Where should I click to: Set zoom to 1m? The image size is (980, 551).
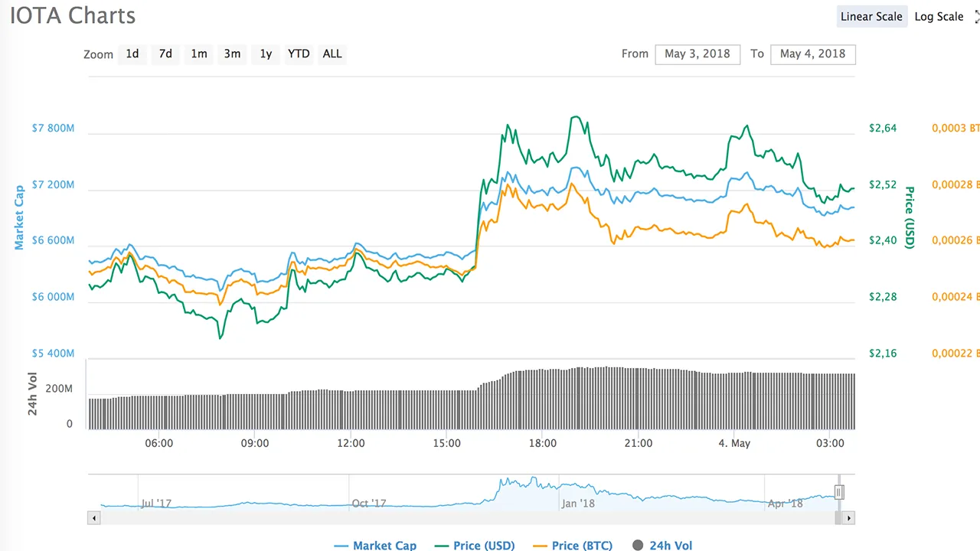click(x=199, y=54)
